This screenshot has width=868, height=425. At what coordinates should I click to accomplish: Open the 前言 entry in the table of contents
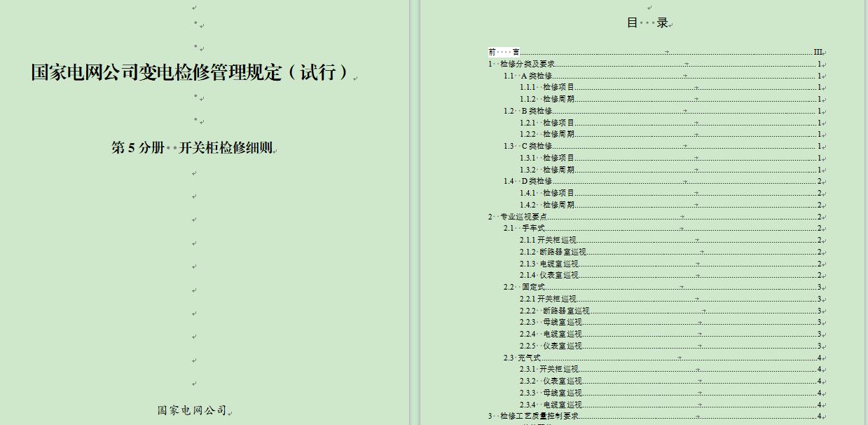click(x=656, y=52)
